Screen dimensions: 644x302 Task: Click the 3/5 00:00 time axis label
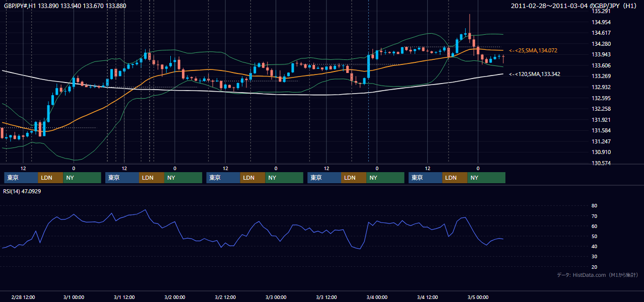pos(478,297)
